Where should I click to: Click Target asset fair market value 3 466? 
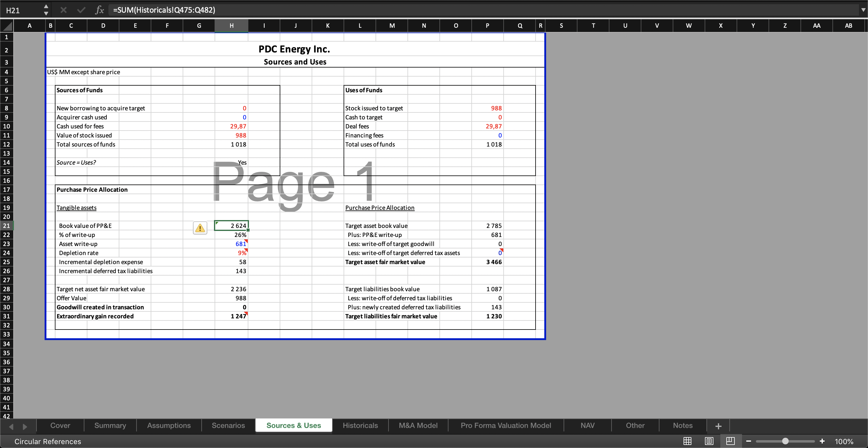coord(487,262)
